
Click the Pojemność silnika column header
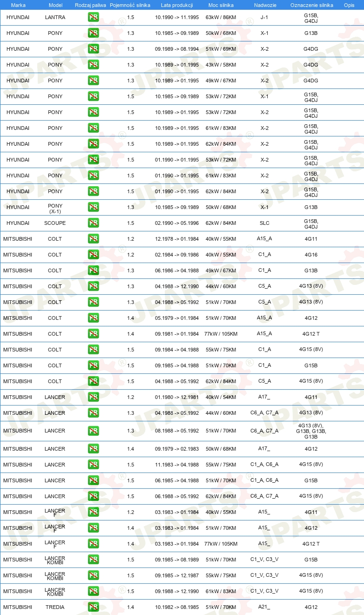click(x=130, y=5)
